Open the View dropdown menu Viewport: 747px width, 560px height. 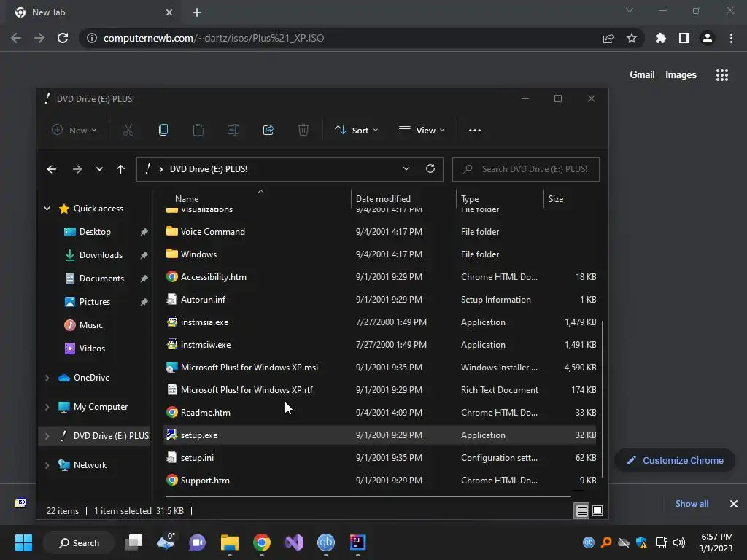point(422,130)
